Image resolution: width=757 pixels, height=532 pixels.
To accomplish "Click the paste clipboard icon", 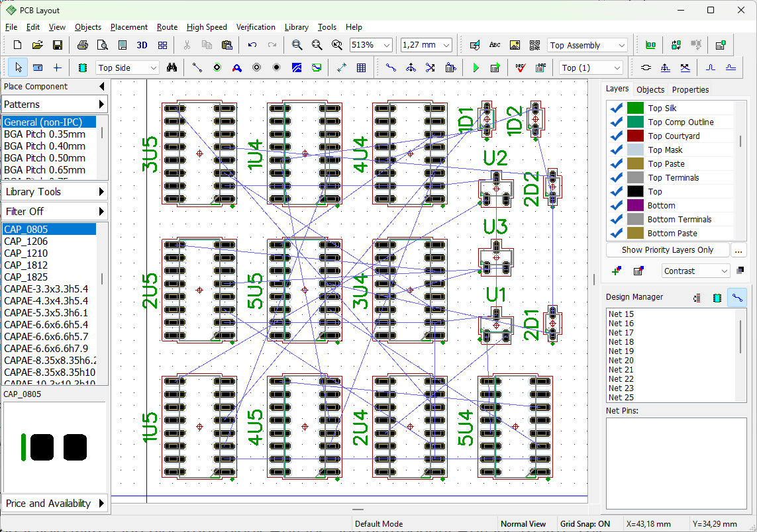I will (x=227, y=45).
